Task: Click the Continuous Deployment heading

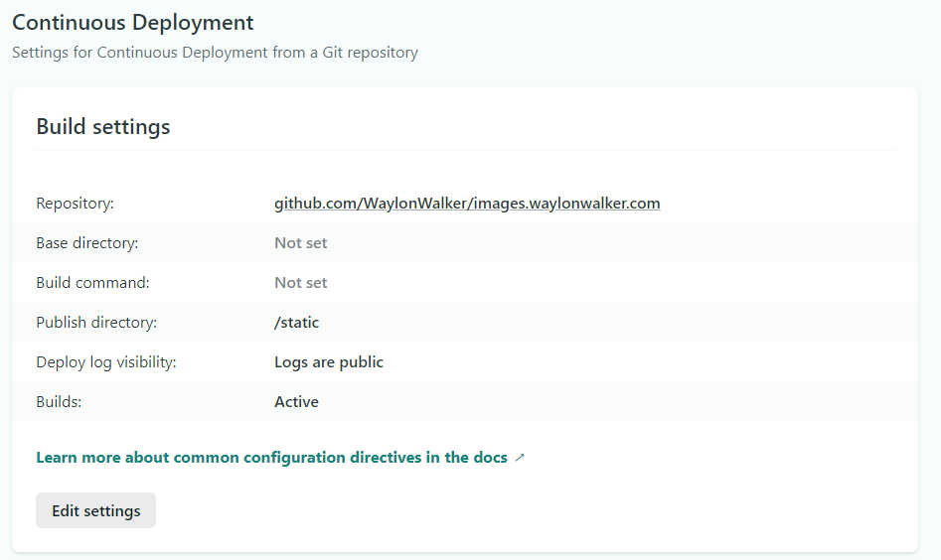Action: point(133,22)
